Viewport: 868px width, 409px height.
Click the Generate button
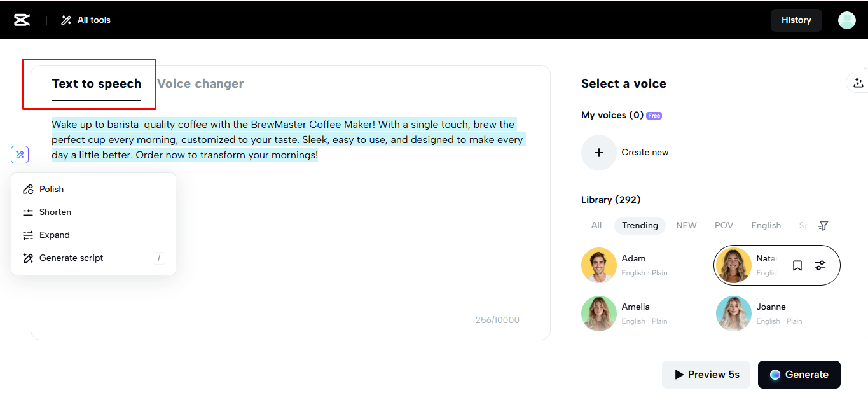pos(799,375)
